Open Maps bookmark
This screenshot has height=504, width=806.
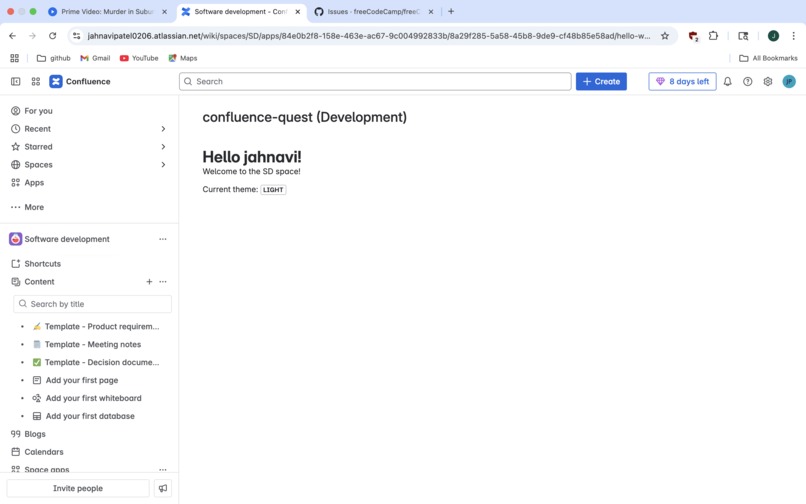(x=183, y=58)
